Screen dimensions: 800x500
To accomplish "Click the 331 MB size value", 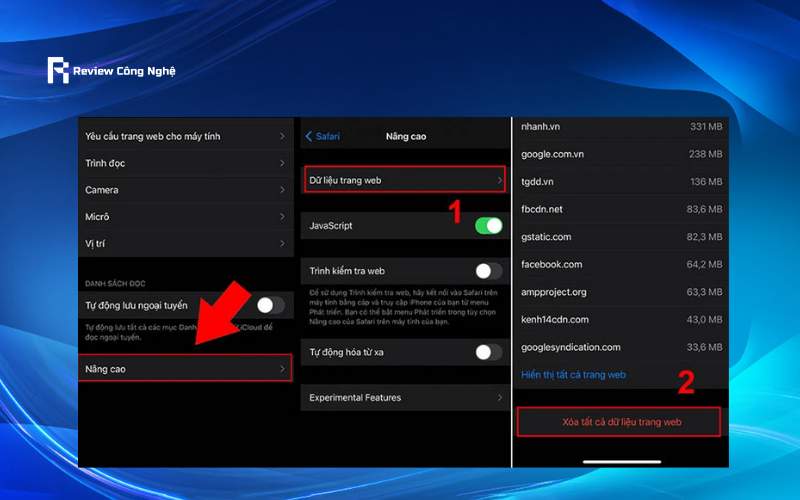I will (706, 127).
